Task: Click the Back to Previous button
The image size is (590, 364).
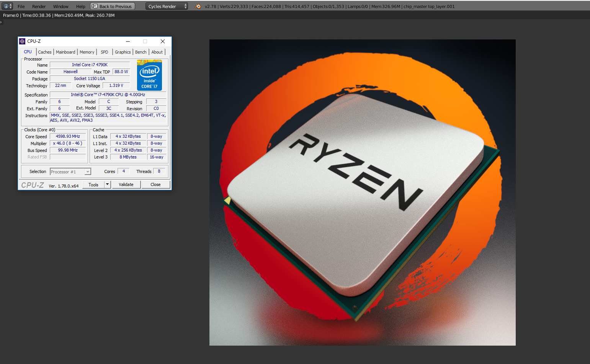Action: [113, 7]
